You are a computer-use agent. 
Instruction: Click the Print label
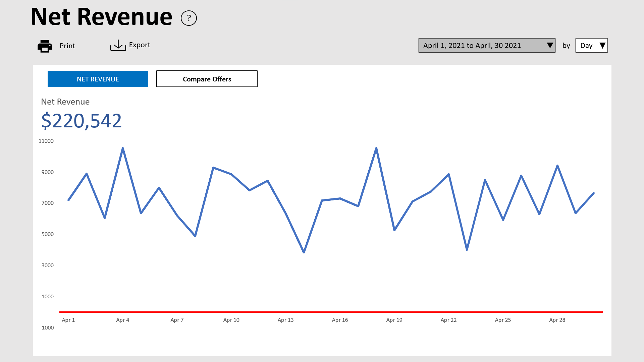pos(67,46)
